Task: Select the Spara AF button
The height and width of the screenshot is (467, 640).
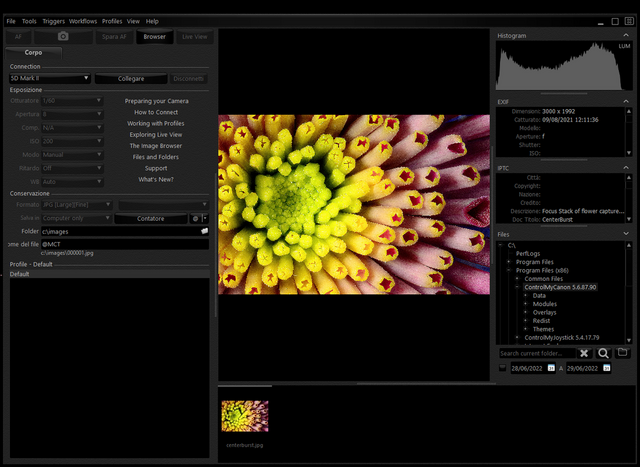Action: [x=114, y=37]
